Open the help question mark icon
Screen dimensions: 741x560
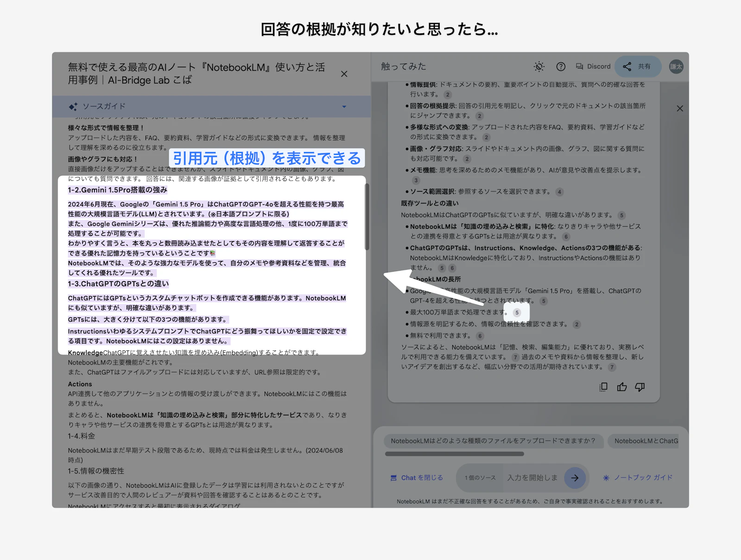click(x=561, y=67)
